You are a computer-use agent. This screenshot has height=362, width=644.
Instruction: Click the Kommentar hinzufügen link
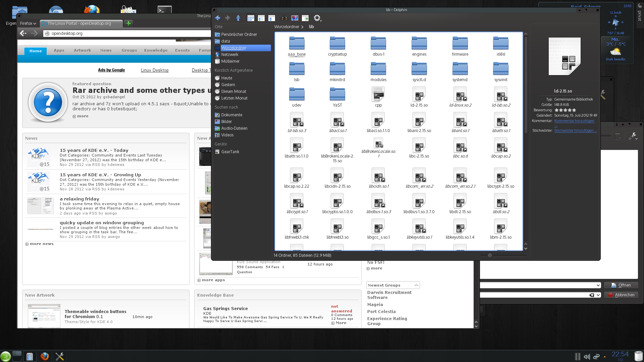pyautogui.click(x=574, y=121)
